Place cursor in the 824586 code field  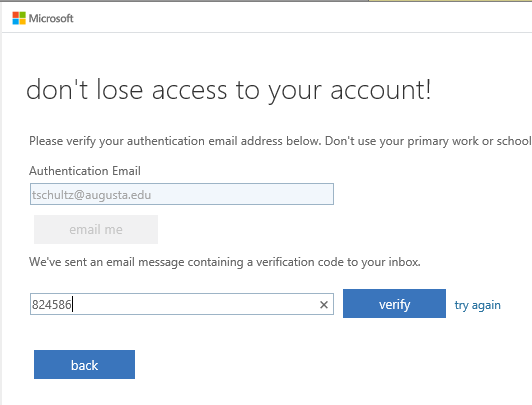(182, 304)
